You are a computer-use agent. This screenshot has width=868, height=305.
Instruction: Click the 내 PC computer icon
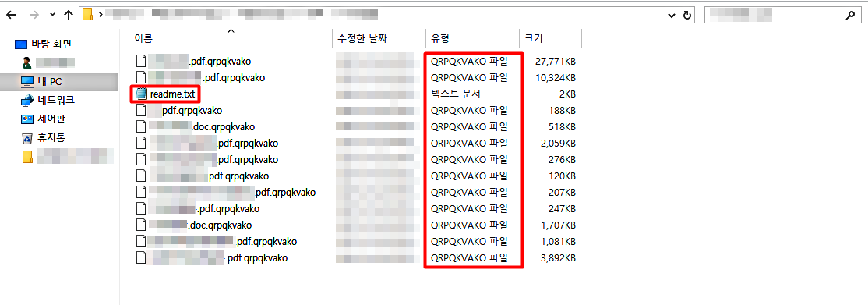tap(26, 82)
